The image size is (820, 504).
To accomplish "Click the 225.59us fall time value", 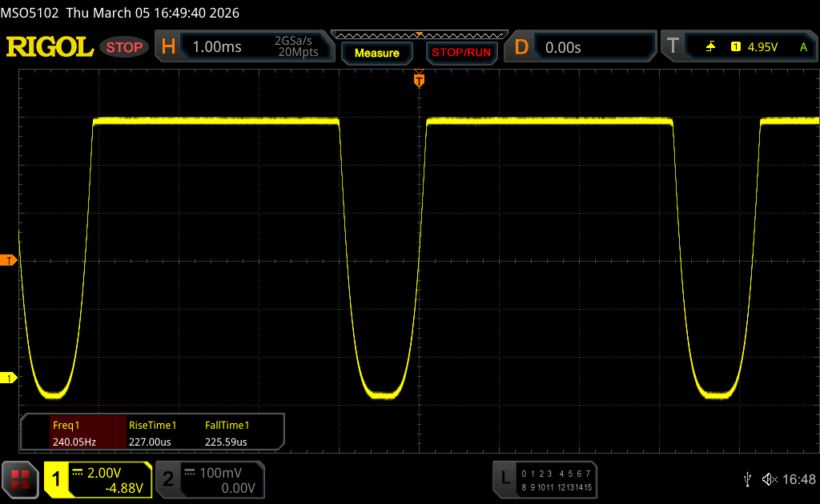I will point(226,442).
